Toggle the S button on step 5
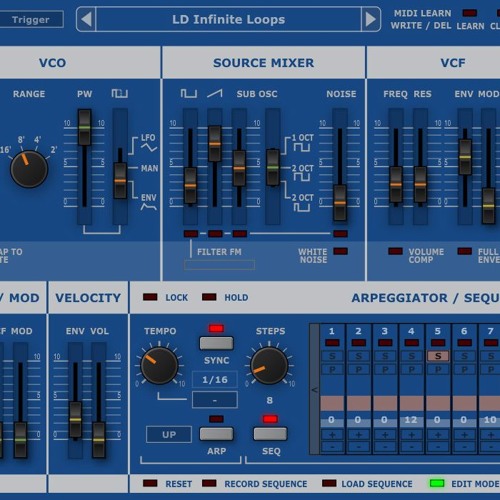 click(x=438, y=356)
